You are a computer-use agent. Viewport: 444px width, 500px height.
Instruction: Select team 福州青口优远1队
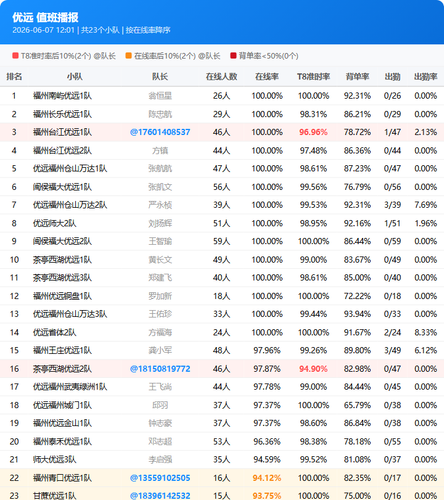click(62, 478)
